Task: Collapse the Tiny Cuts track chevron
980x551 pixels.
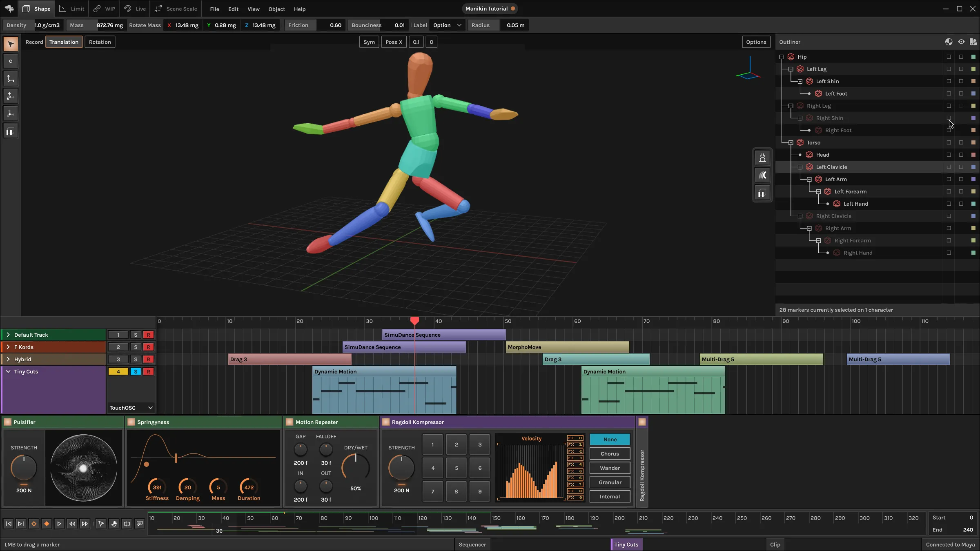Action: (8, 371)
